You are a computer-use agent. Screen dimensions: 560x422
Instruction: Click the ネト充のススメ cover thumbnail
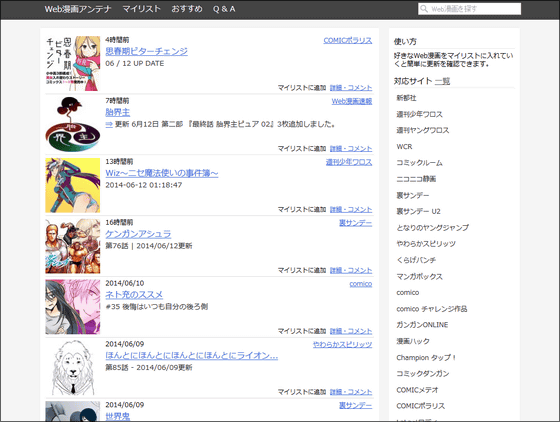point(73,307)
